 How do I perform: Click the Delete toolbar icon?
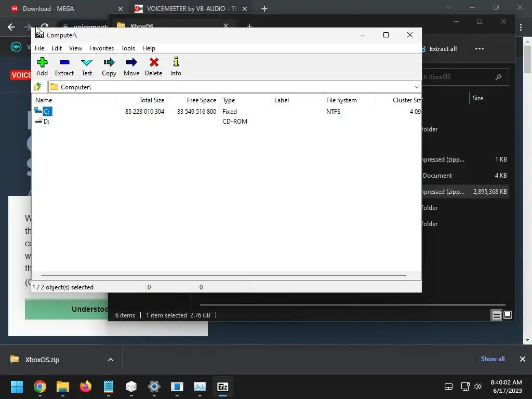click(153, 66)
